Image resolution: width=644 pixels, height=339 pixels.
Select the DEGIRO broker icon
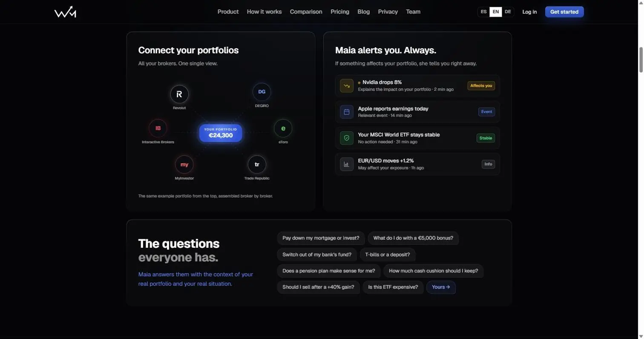262,92
